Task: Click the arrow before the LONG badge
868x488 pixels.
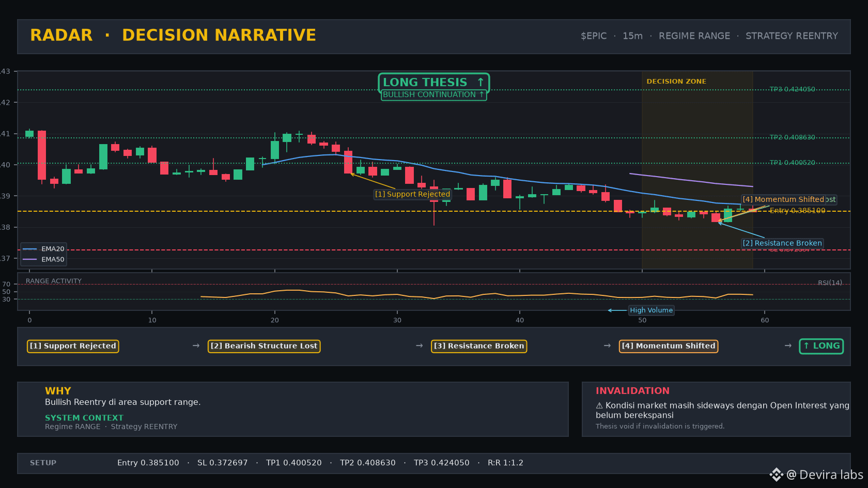Action: point(788,345)
